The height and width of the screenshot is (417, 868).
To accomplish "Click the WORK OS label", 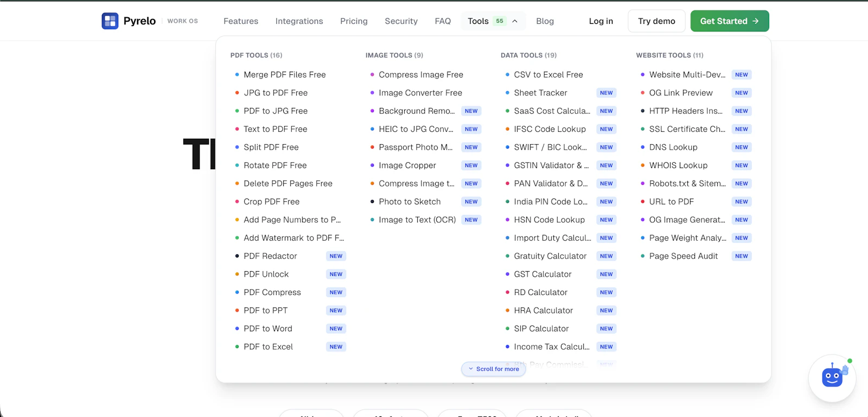I will pyautogui.click(x=182, y=21).
